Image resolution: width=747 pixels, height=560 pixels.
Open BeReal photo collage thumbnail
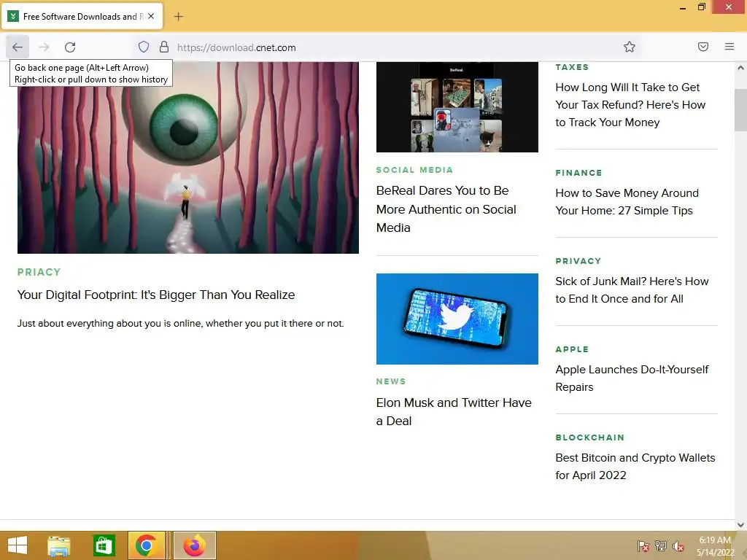457,107
